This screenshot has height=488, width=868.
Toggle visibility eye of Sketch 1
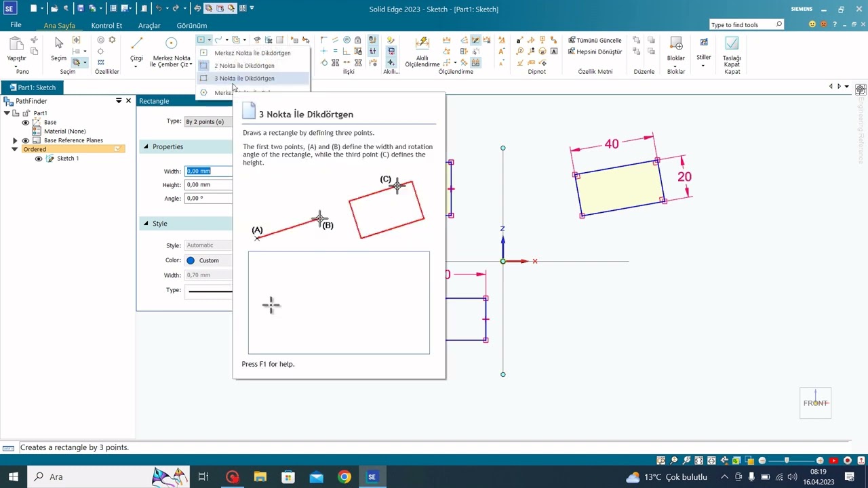39,159
